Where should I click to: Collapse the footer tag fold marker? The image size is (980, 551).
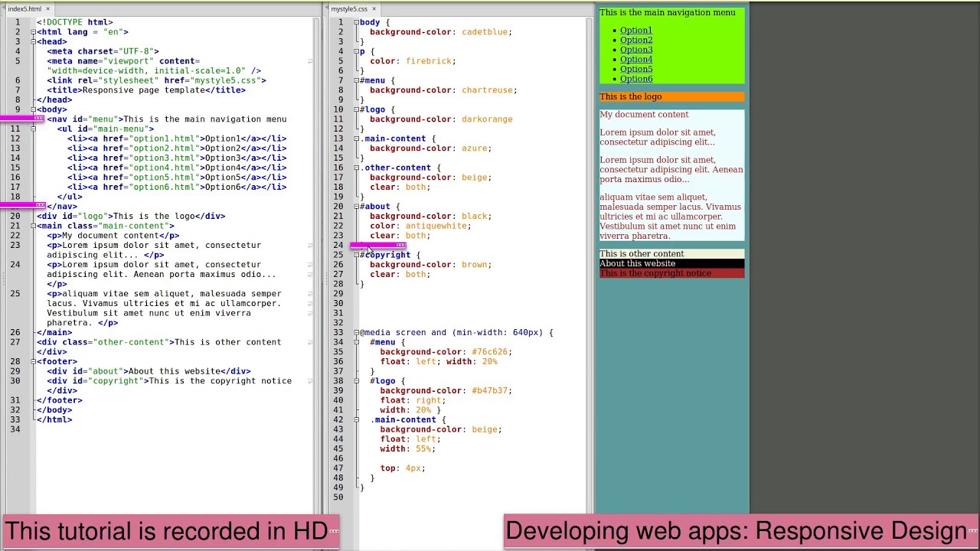click(x=34, y=361)
